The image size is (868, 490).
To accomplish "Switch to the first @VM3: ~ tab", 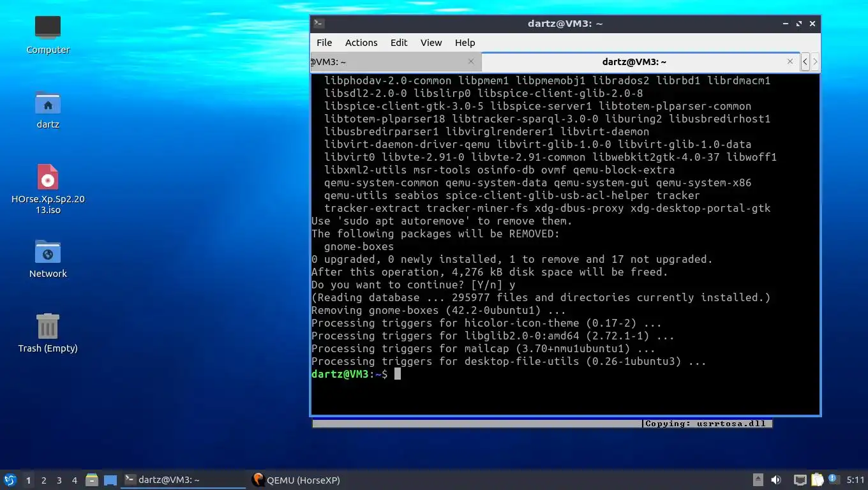I will click(x=394, y=62).
